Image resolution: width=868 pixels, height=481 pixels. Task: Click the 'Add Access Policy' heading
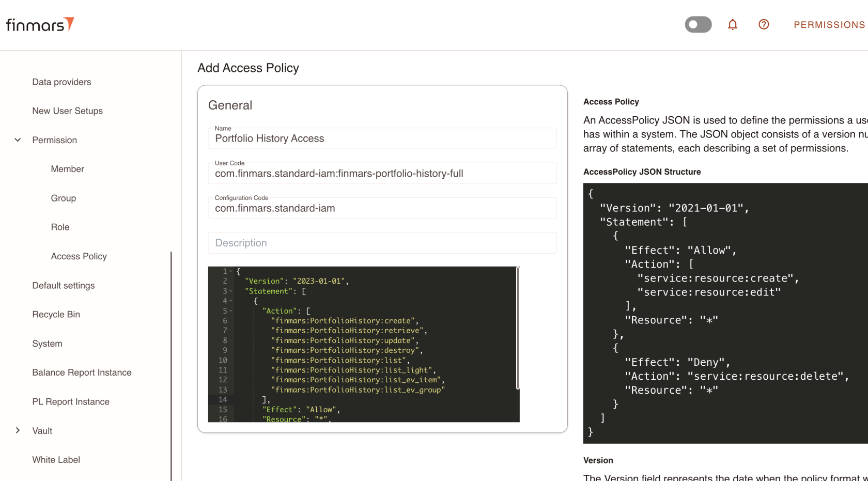pyautogui.click(x=248, y=68)
